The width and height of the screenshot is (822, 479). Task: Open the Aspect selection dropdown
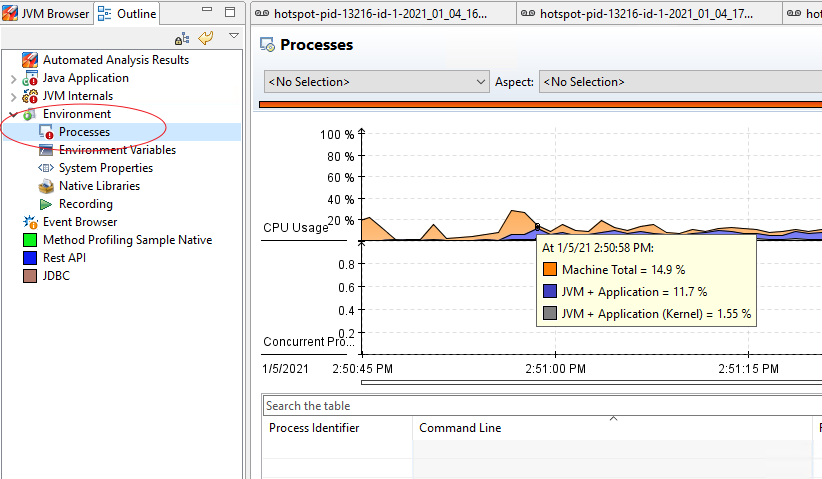(680, 82)
